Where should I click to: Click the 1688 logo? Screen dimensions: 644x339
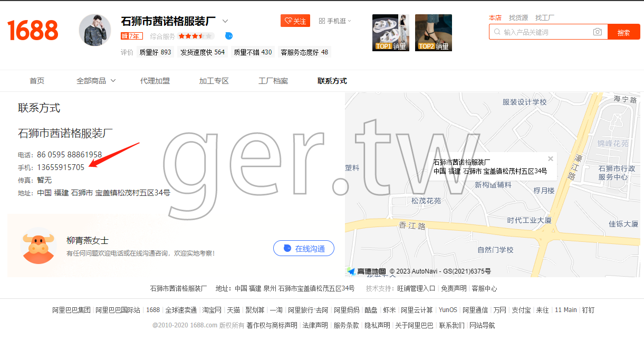(33, 31)
